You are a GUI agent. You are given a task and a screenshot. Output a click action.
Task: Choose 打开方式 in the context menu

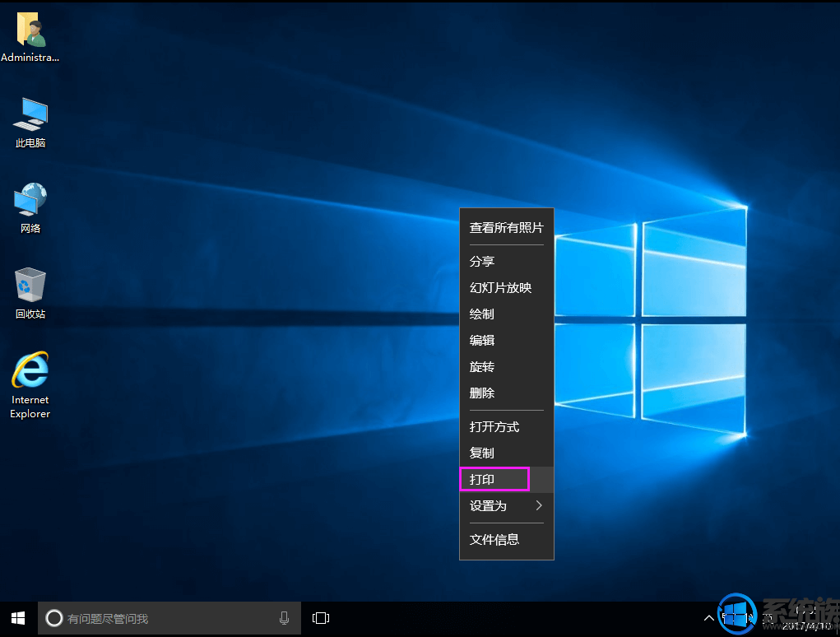pyautogui.click(x=506, y=427)
